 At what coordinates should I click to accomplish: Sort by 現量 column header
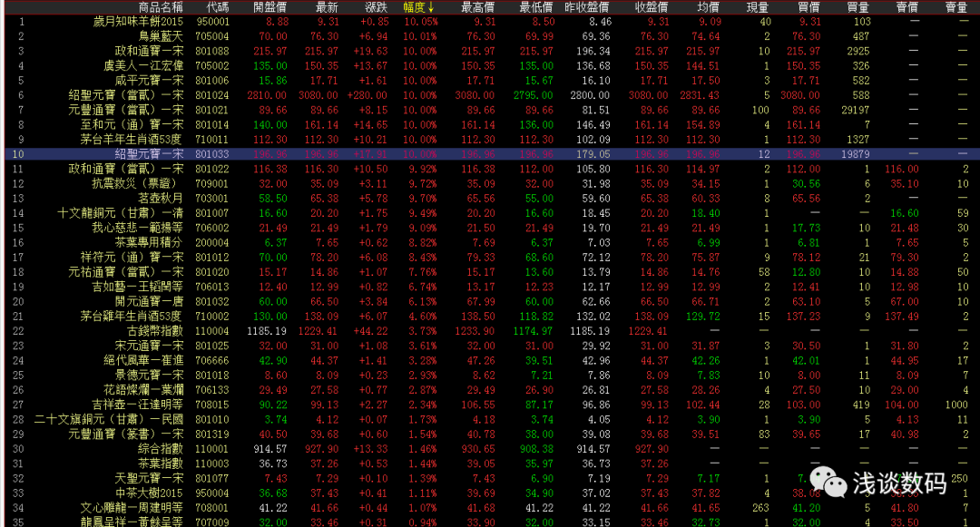click(x=758, y=7)
